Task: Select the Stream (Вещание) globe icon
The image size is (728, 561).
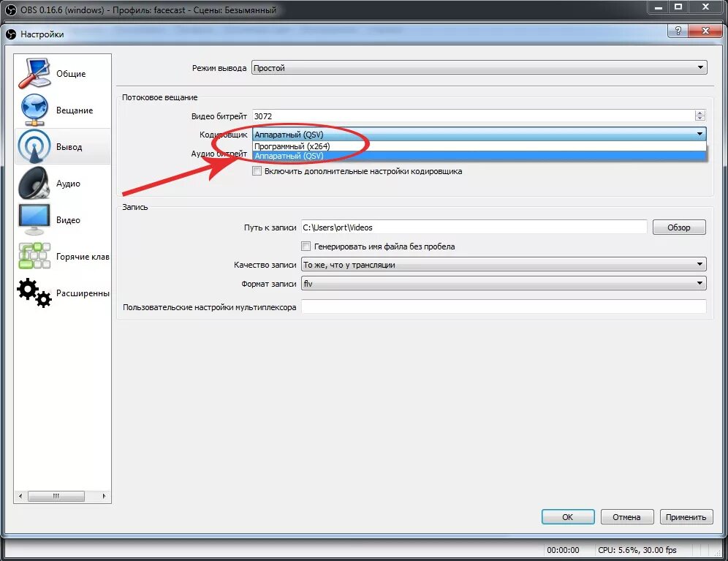Action: click(x=34, y=110)
